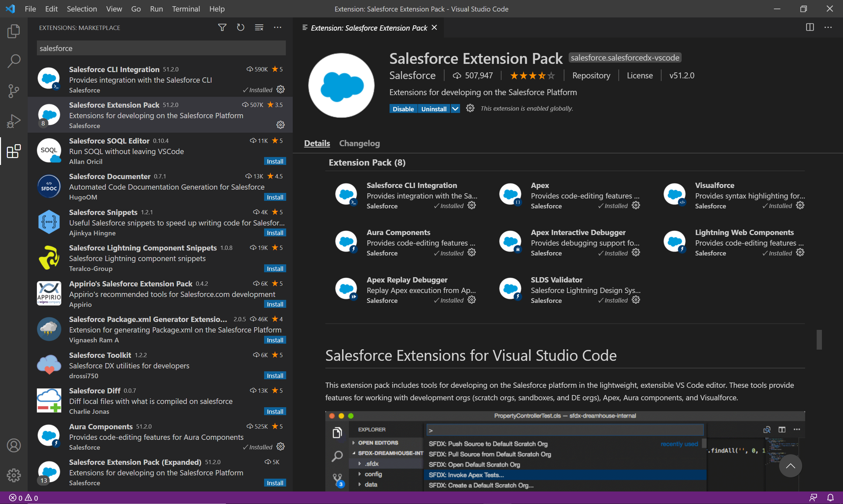Open the Repository link
The width and height of the screenshot is (843, 504).
(591, 75)
